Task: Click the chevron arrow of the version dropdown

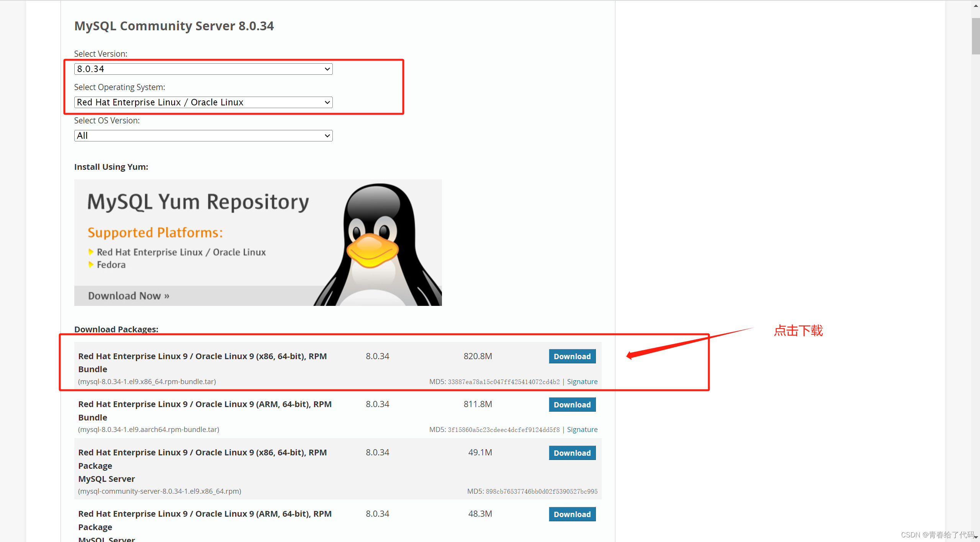Action: tap(327, 69)
